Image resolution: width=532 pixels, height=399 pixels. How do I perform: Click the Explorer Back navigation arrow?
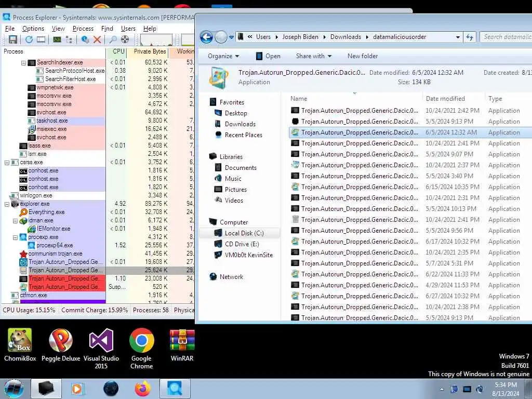(x=206, y=37)
